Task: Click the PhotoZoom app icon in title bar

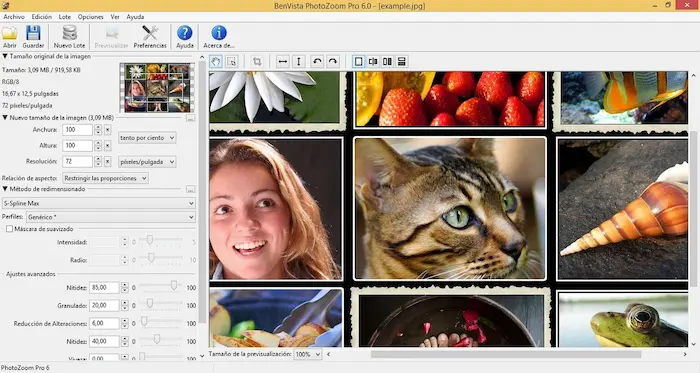Action: click(5, 5)
